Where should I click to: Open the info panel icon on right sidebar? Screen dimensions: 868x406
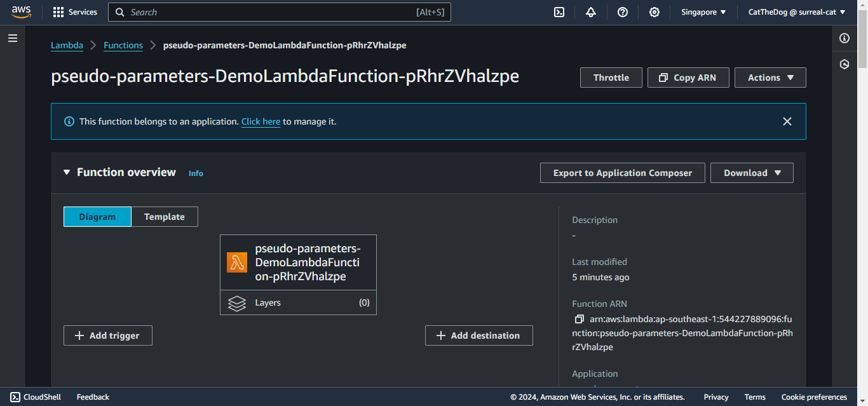(x=844, y=38)
